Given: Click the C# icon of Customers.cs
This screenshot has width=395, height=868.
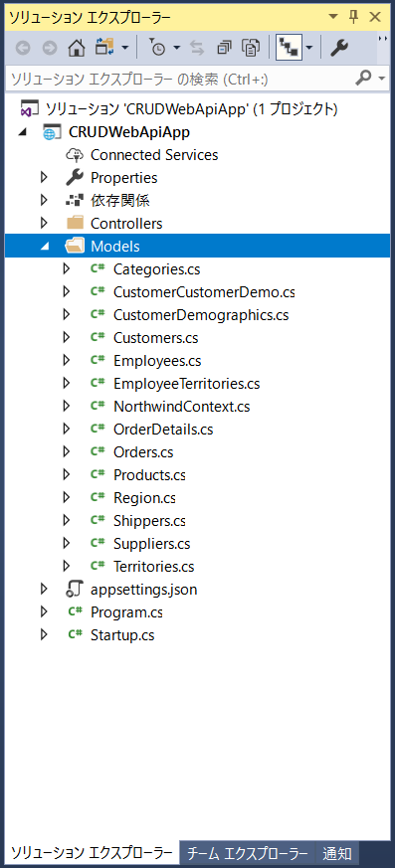Looking at the screenshot, I should click(99, 336).
